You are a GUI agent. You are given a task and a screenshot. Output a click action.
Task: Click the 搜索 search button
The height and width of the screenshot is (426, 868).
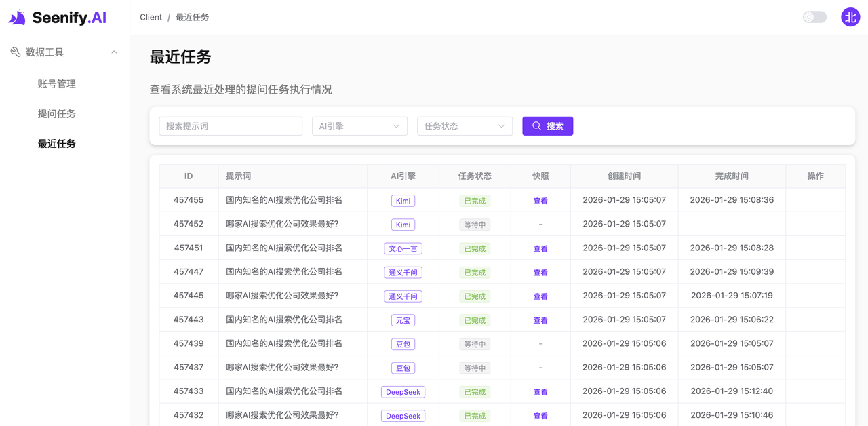tap(547, 126)
